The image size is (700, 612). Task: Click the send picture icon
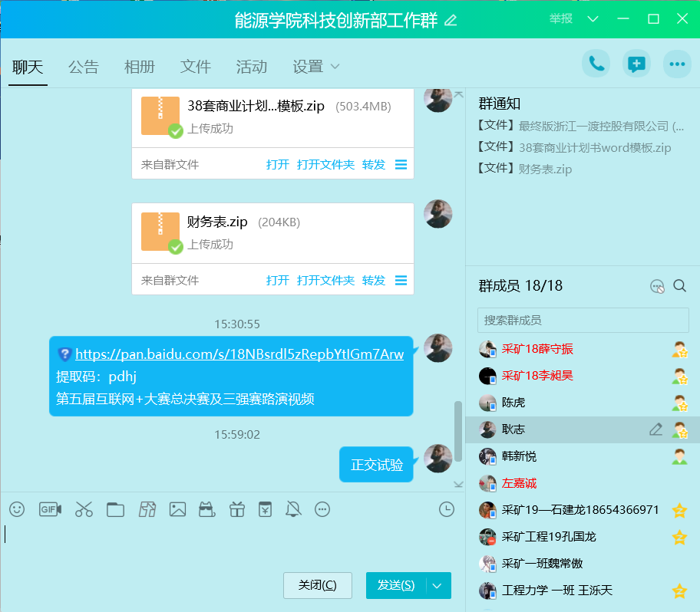point(178,509)
